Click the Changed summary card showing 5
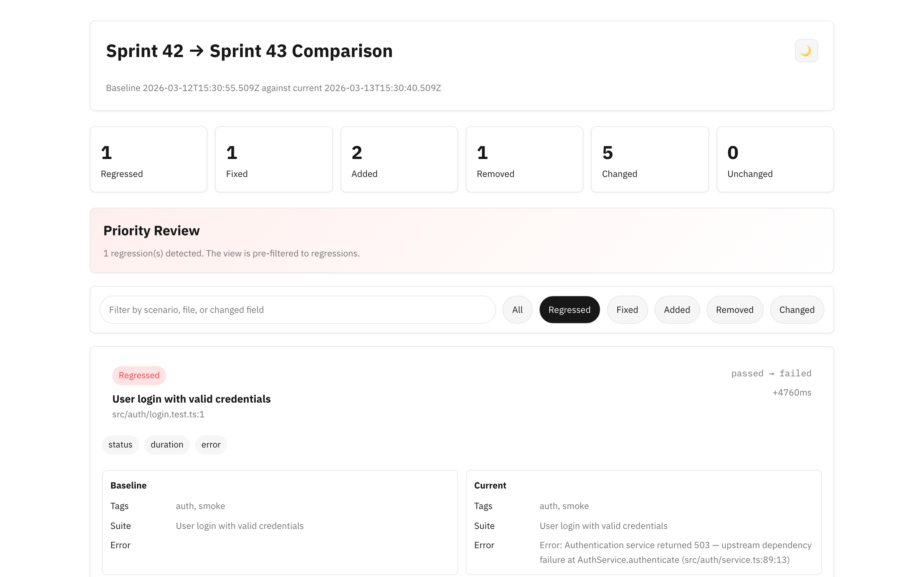 click(x=649, y=159)
